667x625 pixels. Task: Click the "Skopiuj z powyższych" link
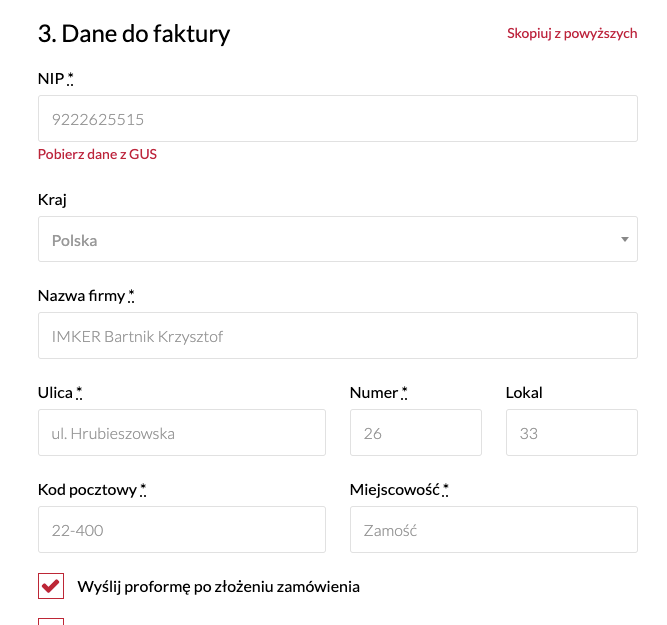[572, 33]
